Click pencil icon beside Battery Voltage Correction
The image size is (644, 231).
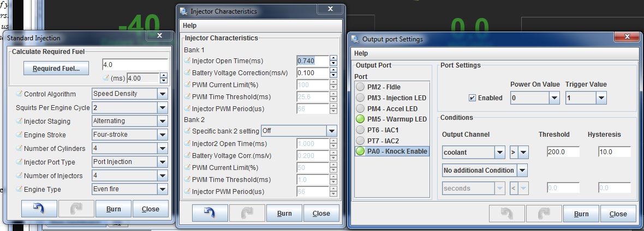coord(188,72)
